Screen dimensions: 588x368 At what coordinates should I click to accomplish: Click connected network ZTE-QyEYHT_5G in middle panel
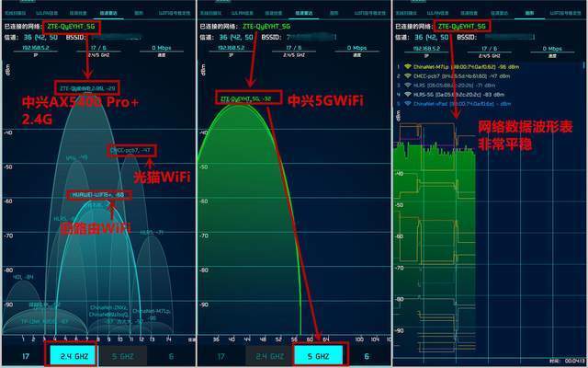coord(266,27)
